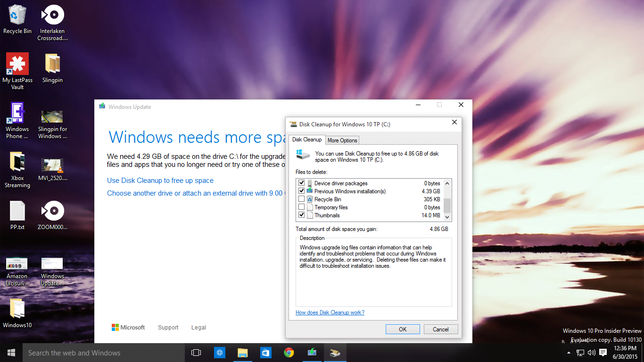Launch Google Chrome from taskbar
This screenshot has height=362, width=644.
[x=289, y=353]
